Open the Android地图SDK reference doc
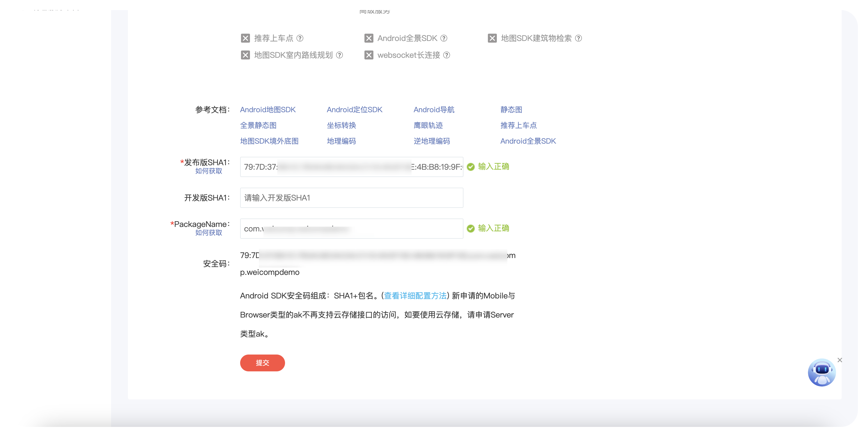Screen dimensions: 868x437 268,109
